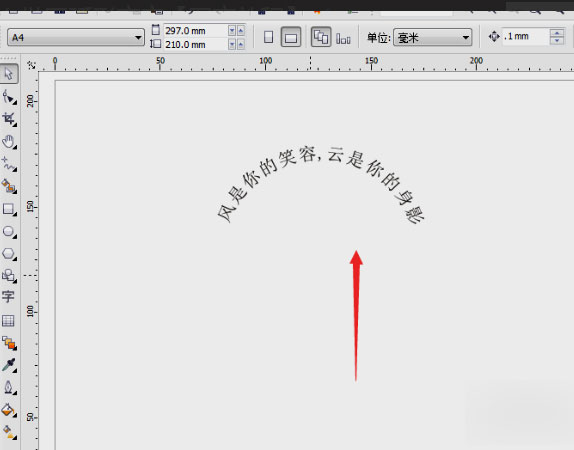
Task: Increase the nudge offset value
Action: pos(557,33)
